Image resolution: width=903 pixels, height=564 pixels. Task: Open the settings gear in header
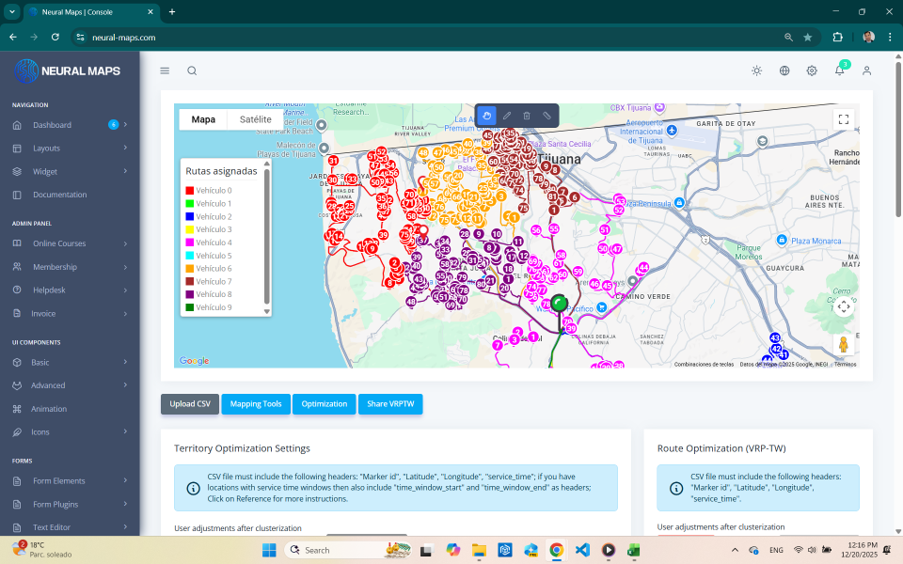coord(811,71)
